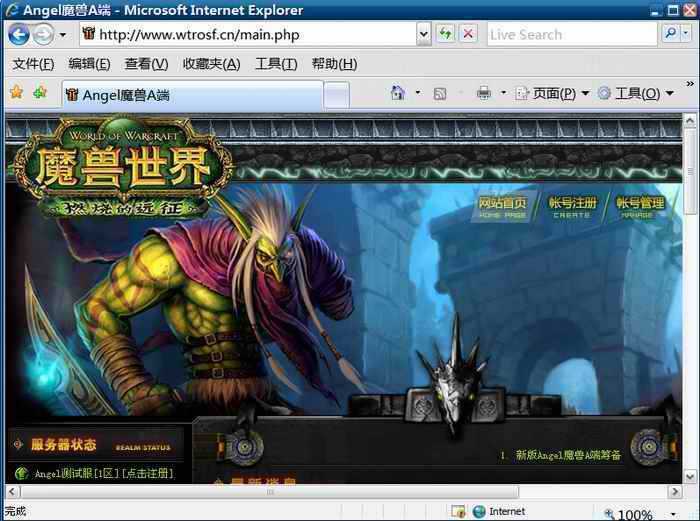The width and height of the screenshot is (700, 521).
Task: Click the 帐号注册 account registration link
Action: [572, 206]
